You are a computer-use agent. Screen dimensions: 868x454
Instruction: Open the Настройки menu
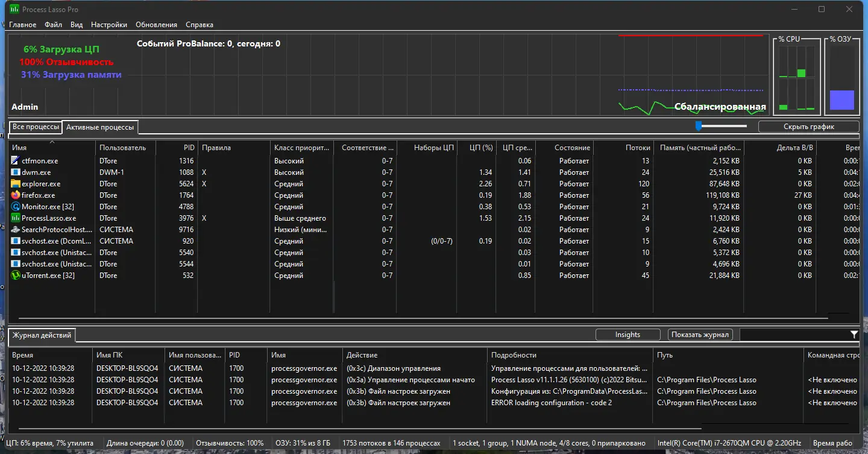[x=109, y=25]
